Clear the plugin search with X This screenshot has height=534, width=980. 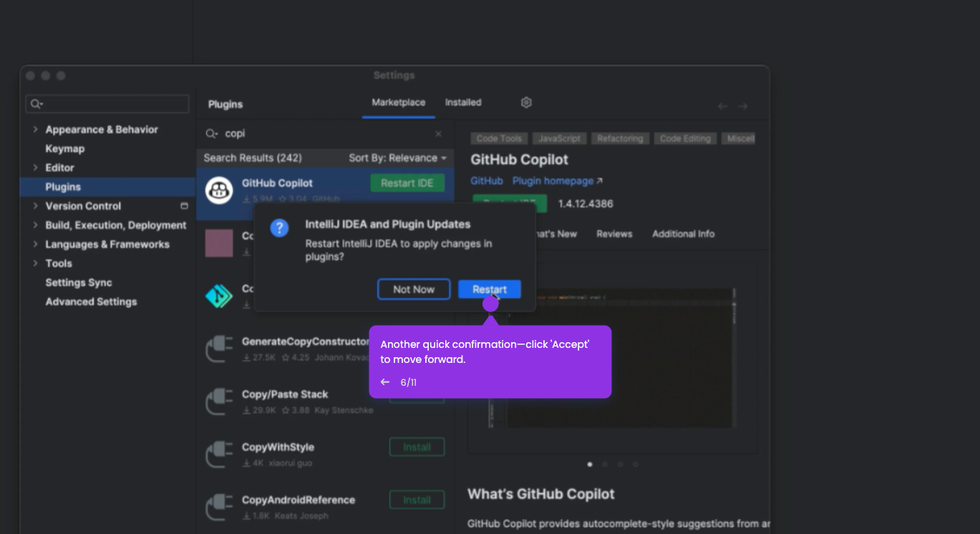(439, 134)
